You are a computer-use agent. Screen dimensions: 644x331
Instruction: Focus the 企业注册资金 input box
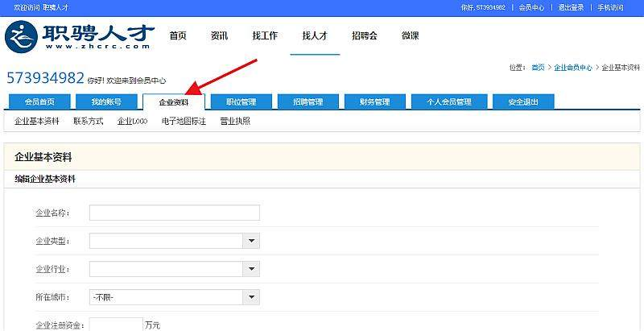[x=115, y=325]
